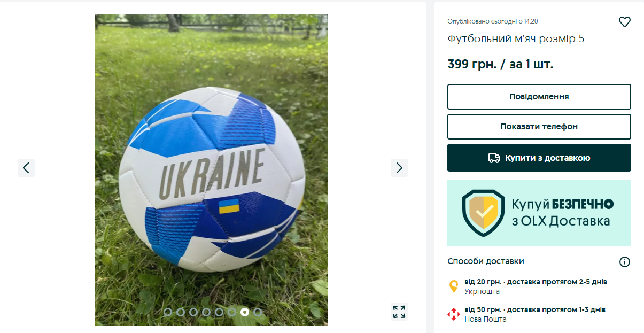644x333 pixels.
Task: Open photo in fullscreen view
Action: (399, 312)
